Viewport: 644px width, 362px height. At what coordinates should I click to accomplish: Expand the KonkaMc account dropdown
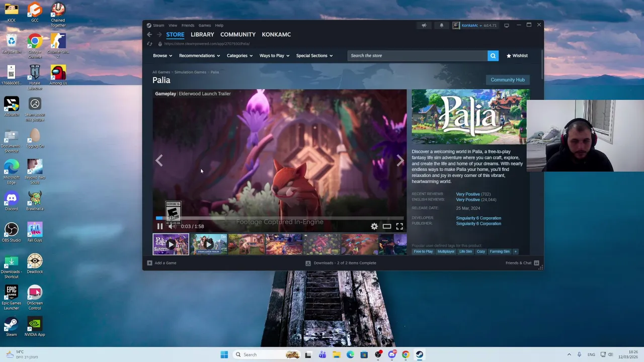[x=480, y=25]
